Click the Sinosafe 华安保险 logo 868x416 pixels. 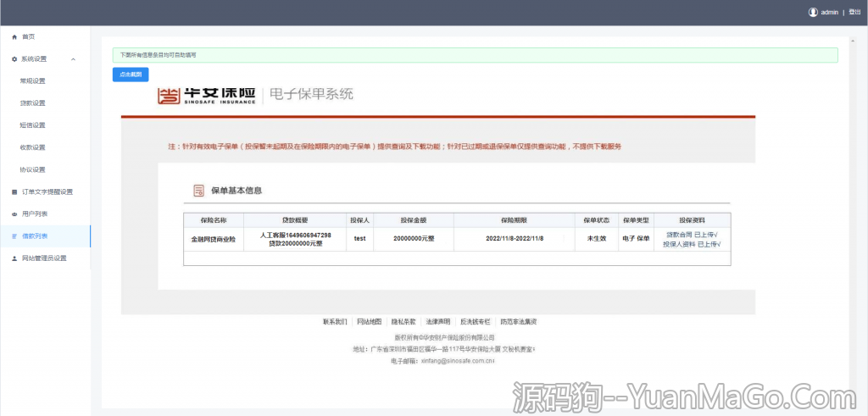tap(207, 95)
